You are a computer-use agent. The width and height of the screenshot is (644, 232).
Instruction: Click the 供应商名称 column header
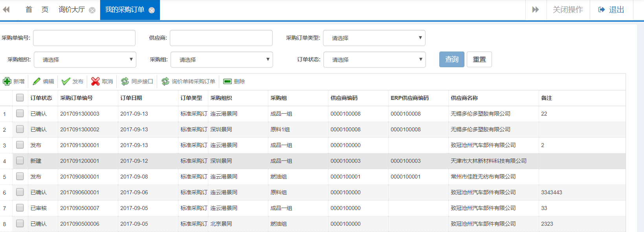464,98
